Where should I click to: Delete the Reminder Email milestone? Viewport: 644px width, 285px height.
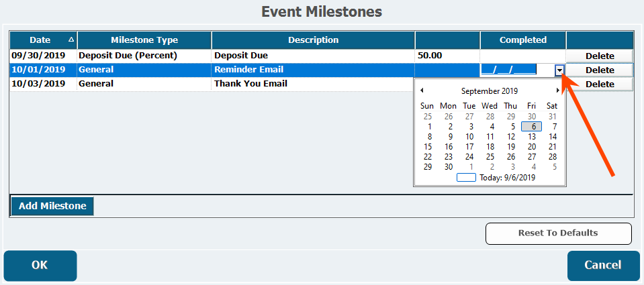point(600,70)
